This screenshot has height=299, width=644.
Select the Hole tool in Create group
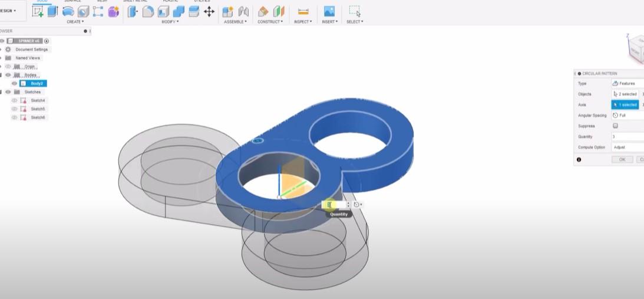(x=84, y=12)
